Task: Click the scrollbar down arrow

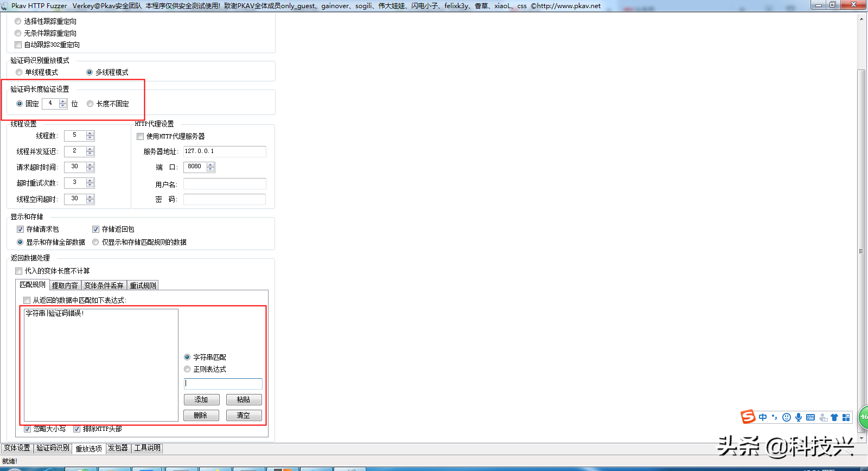Action: click(861, 437)
